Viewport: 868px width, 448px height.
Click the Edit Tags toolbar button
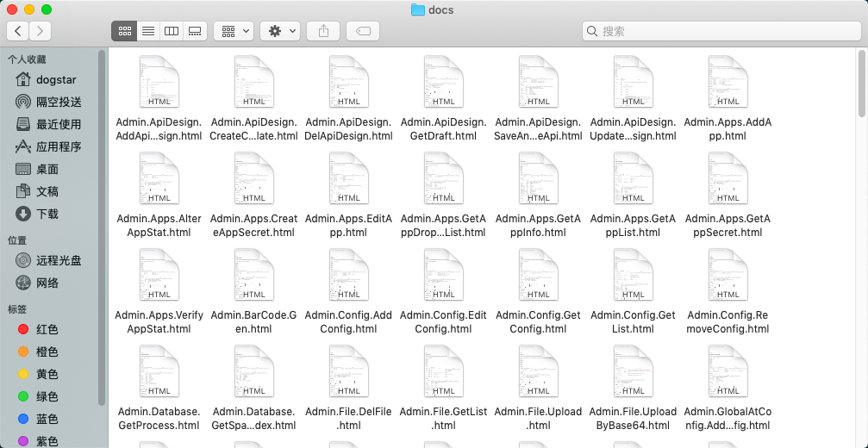tap(363, 31)
